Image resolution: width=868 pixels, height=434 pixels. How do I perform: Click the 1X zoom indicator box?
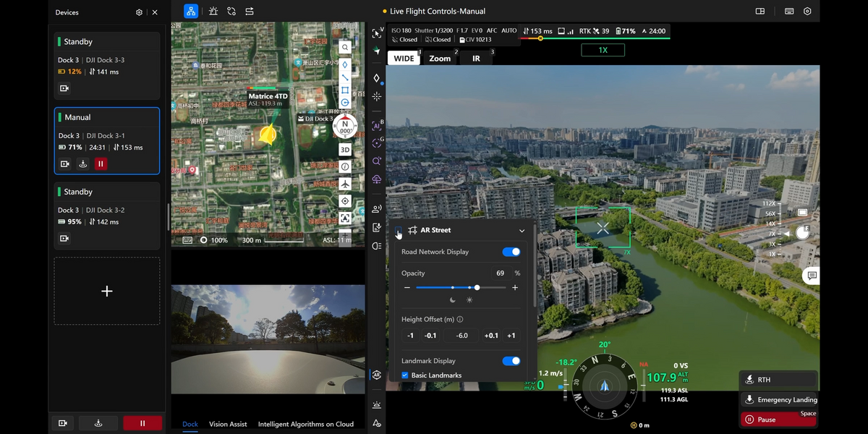[603, 50]
